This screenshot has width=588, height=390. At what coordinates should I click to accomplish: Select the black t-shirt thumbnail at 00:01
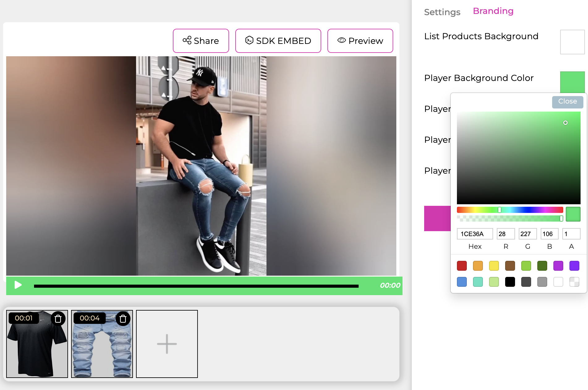pyautogui.click(x=37, y=344)
